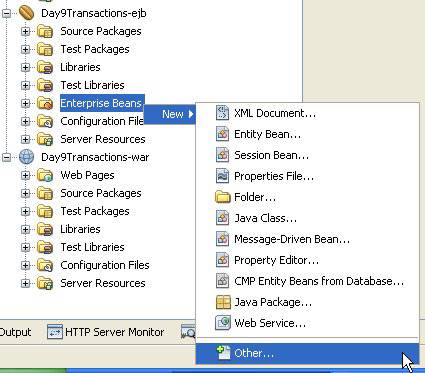Open the New submenu entry

170,114
